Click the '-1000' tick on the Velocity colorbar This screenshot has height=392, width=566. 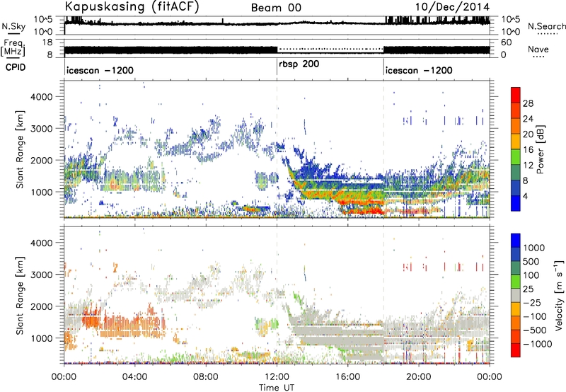[x=538, y=344]
